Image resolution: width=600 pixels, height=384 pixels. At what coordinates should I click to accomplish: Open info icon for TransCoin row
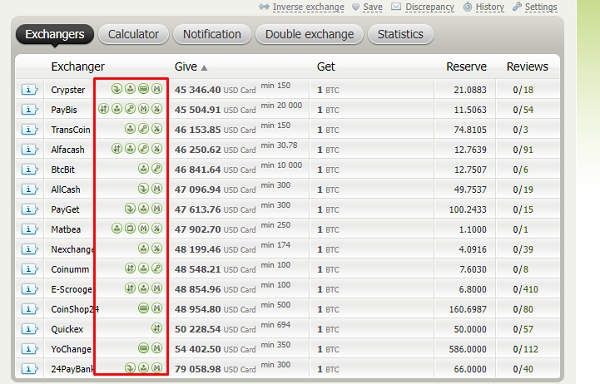(29, 129)
